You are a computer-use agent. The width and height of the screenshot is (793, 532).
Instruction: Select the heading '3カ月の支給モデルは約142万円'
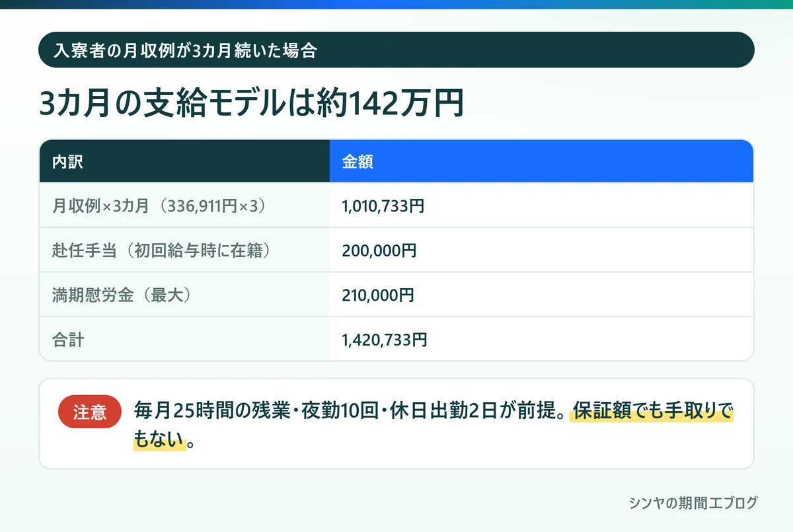pyautogui.click(x=252, y=104)
